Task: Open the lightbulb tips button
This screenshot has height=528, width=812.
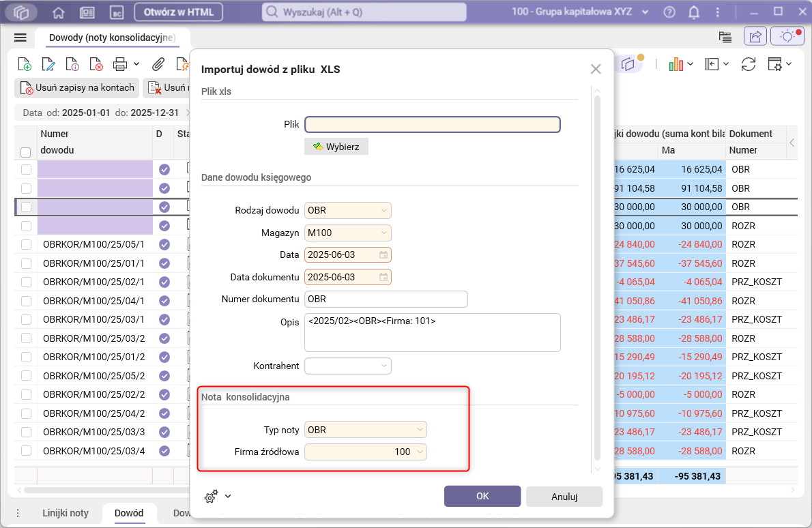Action: click(787, 36)
